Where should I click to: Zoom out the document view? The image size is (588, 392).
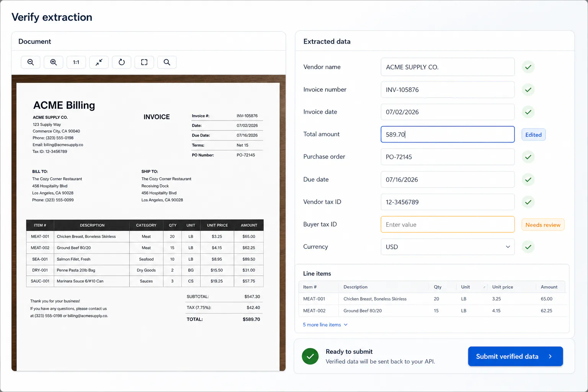(31, 62)
